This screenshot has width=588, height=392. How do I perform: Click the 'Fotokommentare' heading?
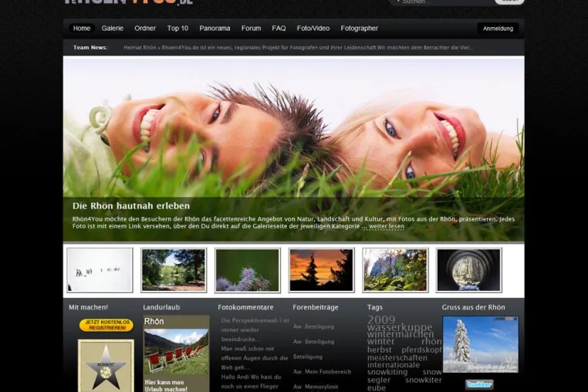click(245, 307)
